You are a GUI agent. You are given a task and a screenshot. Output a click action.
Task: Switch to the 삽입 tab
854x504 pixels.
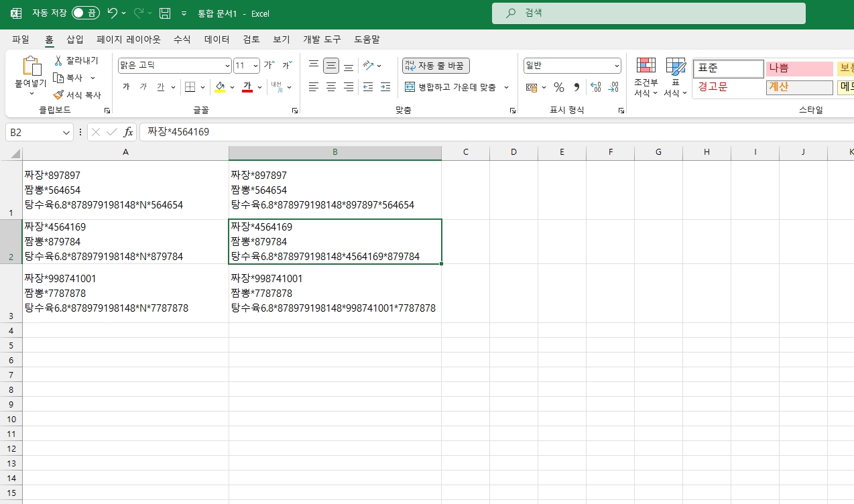point(75,40)
